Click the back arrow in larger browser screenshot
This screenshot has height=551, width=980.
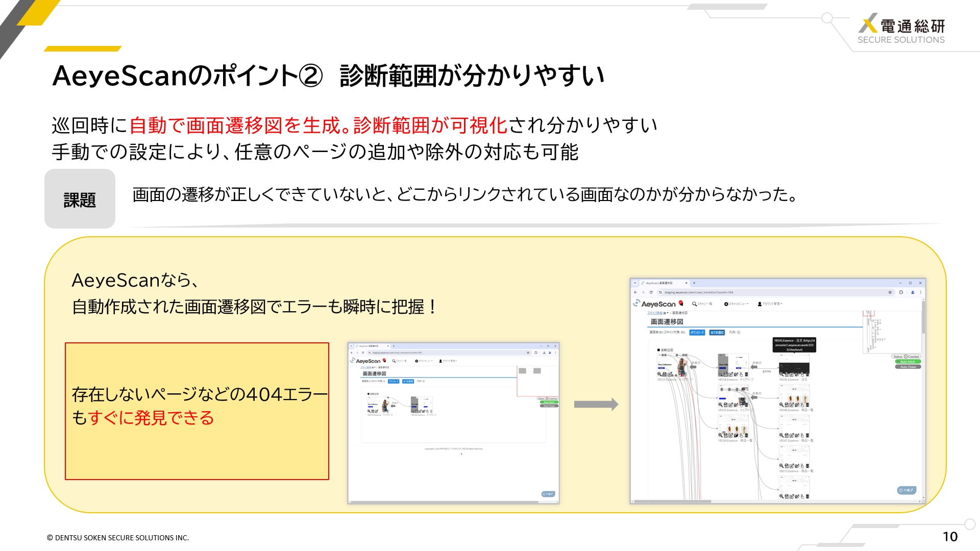[x=635, y=292]
